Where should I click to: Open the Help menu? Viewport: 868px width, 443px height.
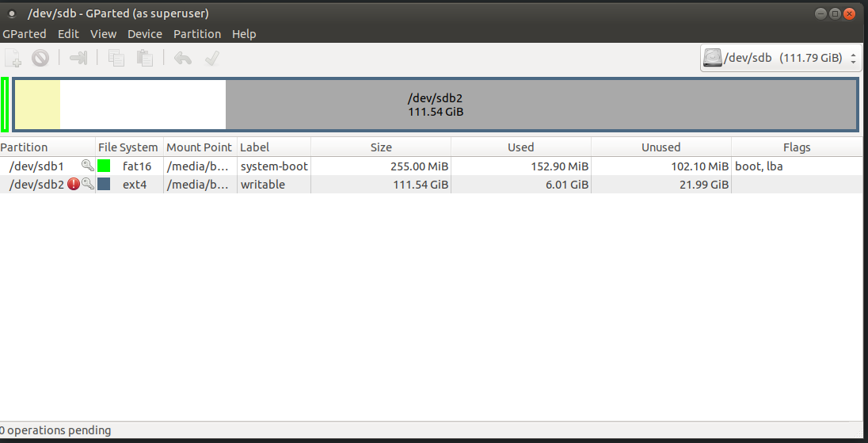[244, 34]
